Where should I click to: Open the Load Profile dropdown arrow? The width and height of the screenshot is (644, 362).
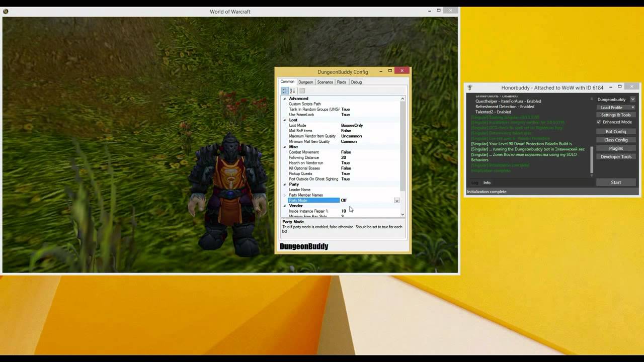point(632,108)
